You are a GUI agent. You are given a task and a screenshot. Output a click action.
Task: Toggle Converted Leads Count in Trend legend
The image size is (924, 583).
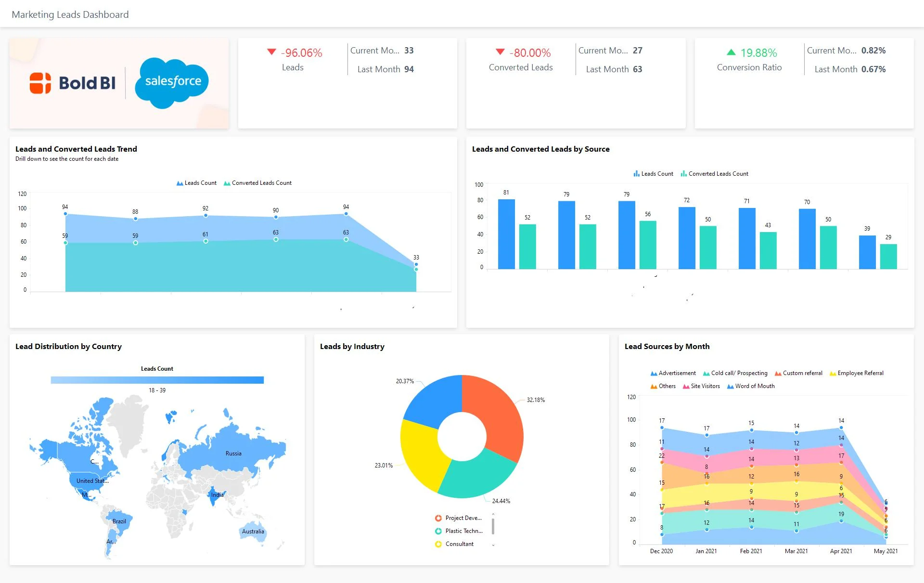click(x=257, y=183)
